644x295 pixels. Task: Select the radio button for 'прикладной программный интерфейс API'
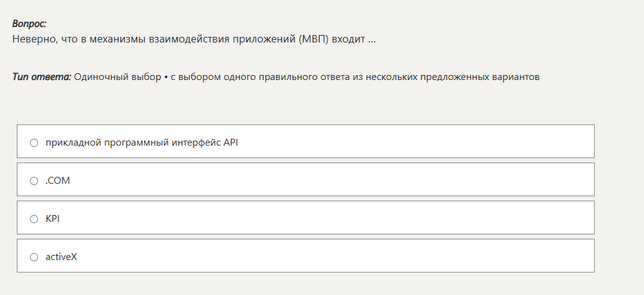pyautogui.click(x=34, y=142)
